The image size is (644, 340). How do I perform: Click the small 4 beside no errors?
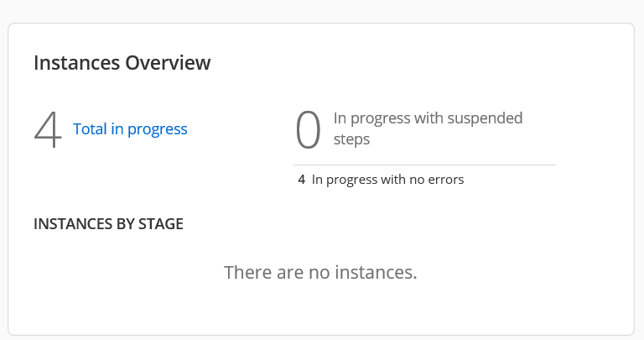click(x=301, y=179)
